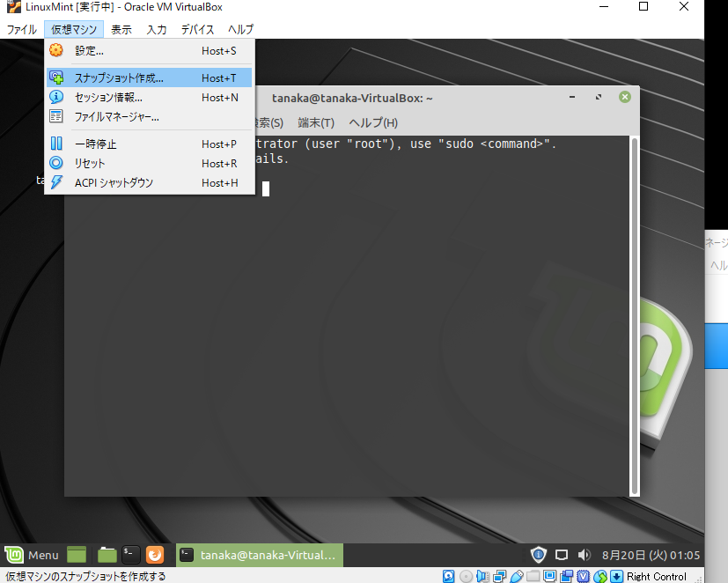
Task: Click the 8月20日 (火) 01:05 panel clock
Action: (x=651, y=555)
